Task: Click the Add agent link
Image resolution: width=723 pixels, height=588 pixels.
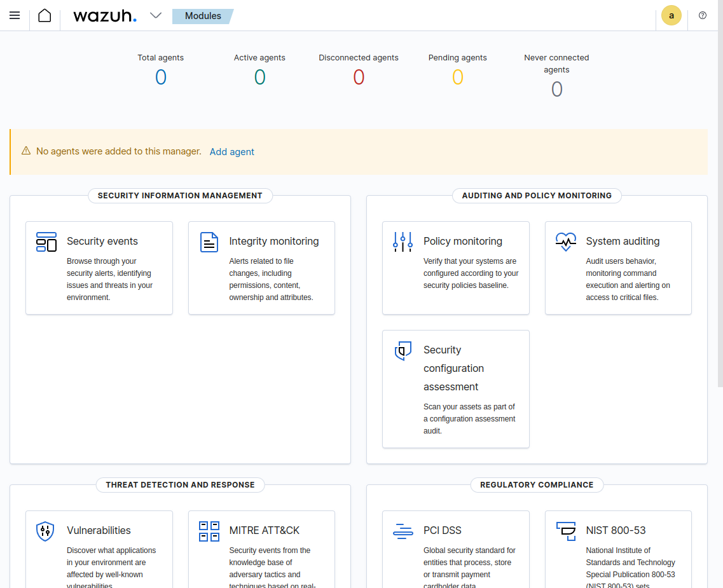Action: tap(231, 152)
